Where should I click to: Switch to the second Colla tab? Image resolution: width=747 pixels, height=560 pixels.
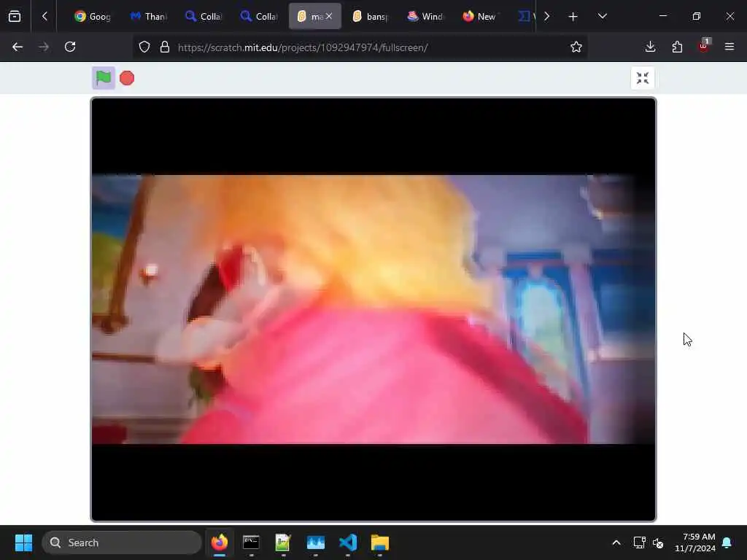(259, 16)
